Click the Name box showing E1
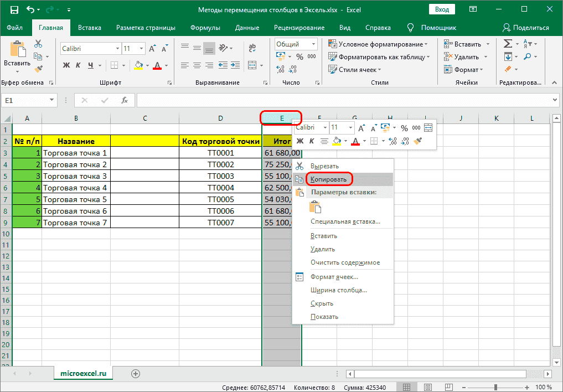The height and width of the screenshot is (392, 563). [25, 100]
